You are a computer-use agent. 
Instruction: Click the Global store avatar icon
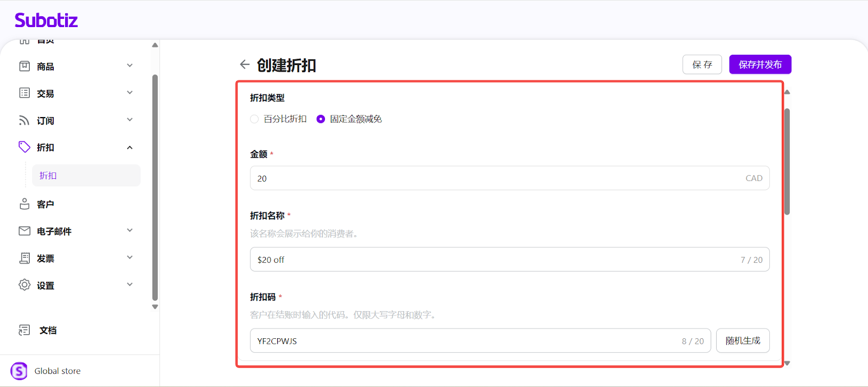coord(19,371)
